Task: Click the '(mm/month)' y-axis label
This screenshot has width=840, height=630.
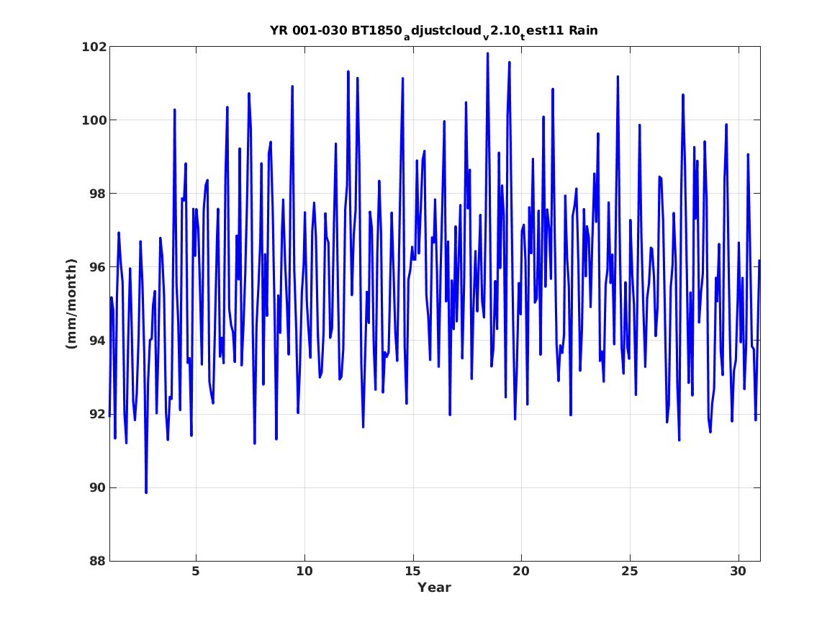Action: (71, 304)
